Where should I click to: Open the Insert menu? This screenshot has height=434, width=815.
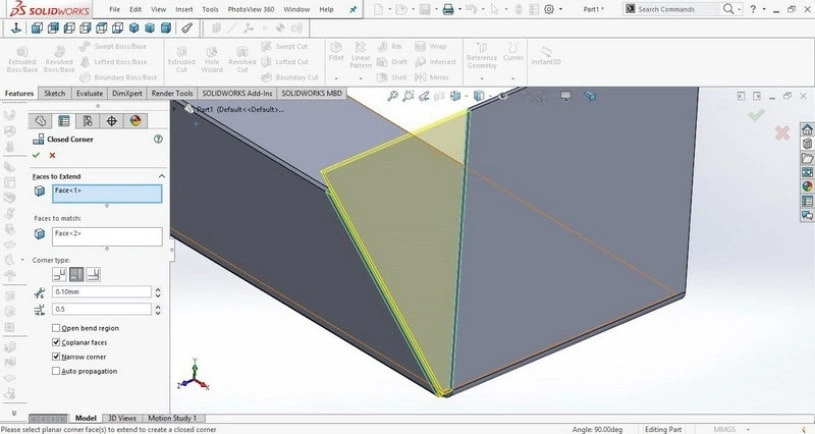(x=182, y=9)
